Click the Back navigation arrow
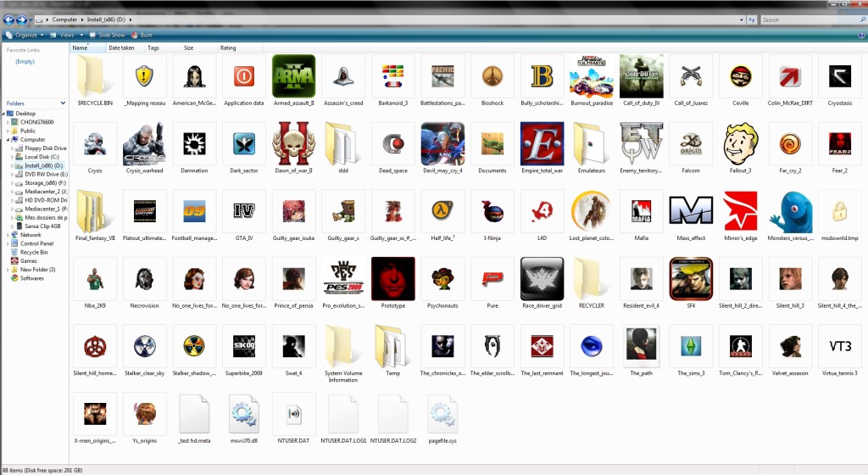Viewport: 868px width, 475px height. pyautogui.click(x=8, y=20)
